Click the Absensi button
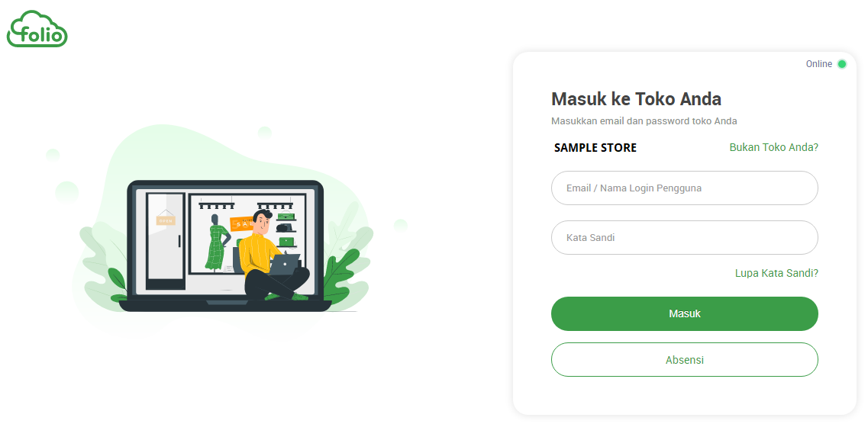Viewport: 868px width, 424px height. tap(684, 360)
